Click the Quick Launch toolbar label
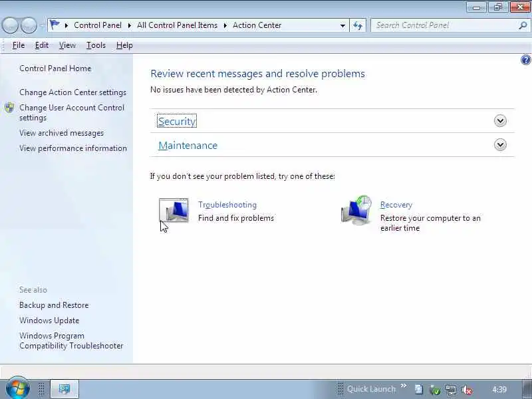532x399 pixels. (371, 389)
